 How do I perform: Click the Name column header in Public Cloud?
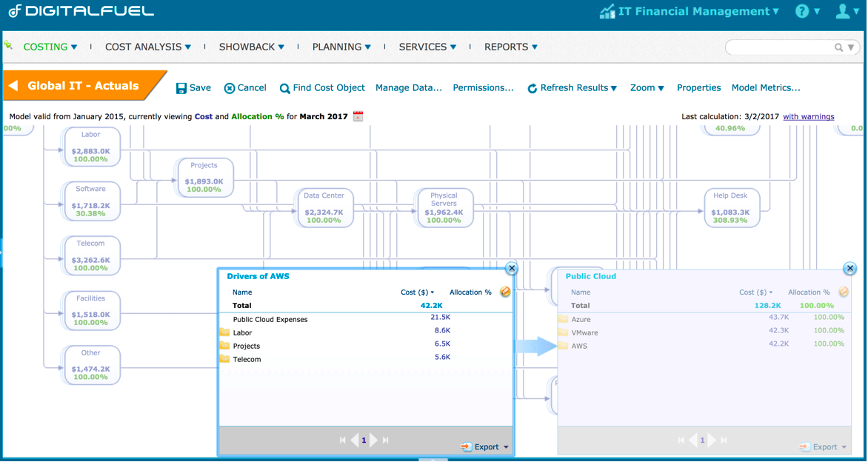tap(581, 292)
